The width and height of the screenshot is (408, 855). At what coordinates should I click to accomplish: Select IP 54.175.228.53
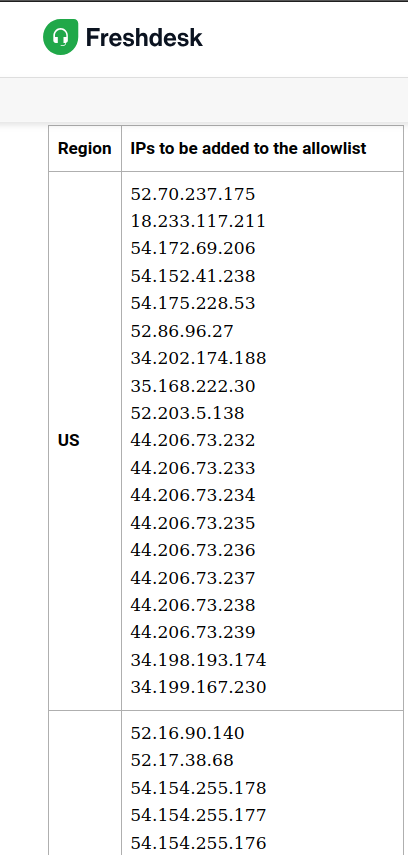pyautogui.click(x=193, y=303)
